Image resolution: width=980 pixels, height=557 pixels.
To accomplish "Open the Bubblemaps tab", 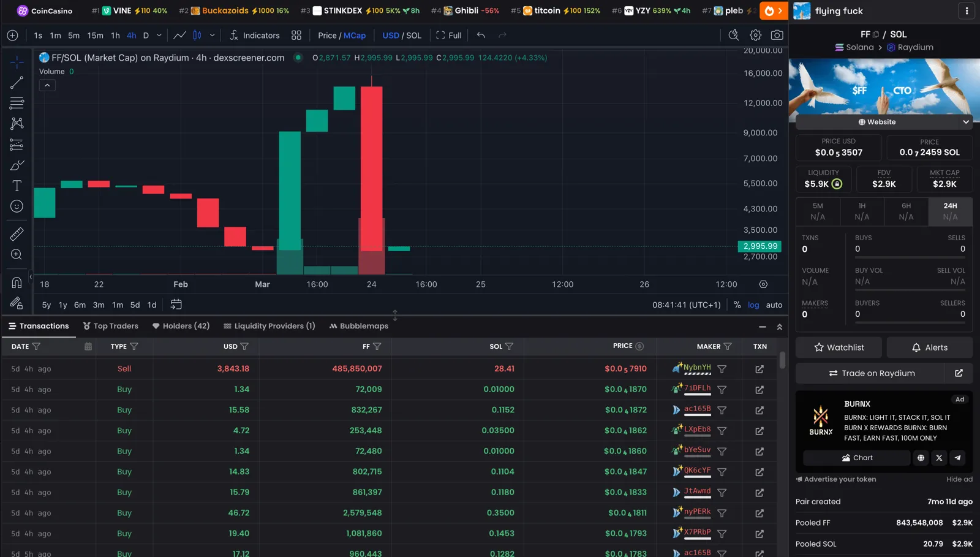I will click(x=358, y=326).
